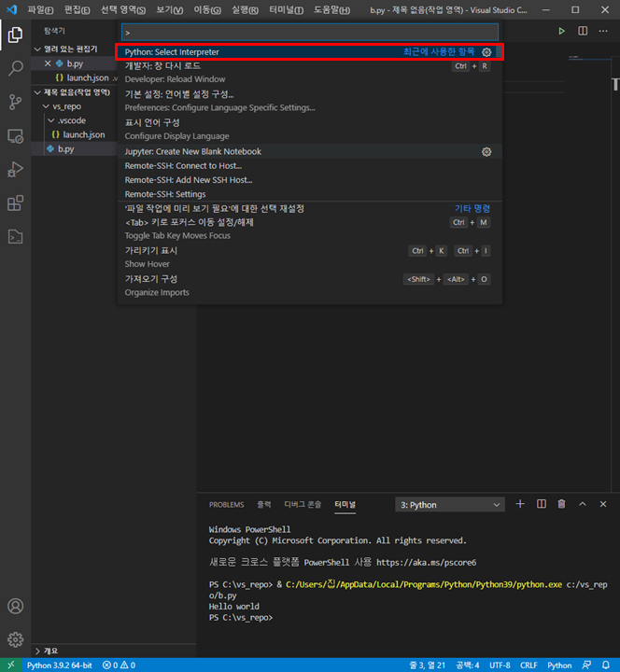Click the CRLF end-of-line status item

tap(528, 665)
